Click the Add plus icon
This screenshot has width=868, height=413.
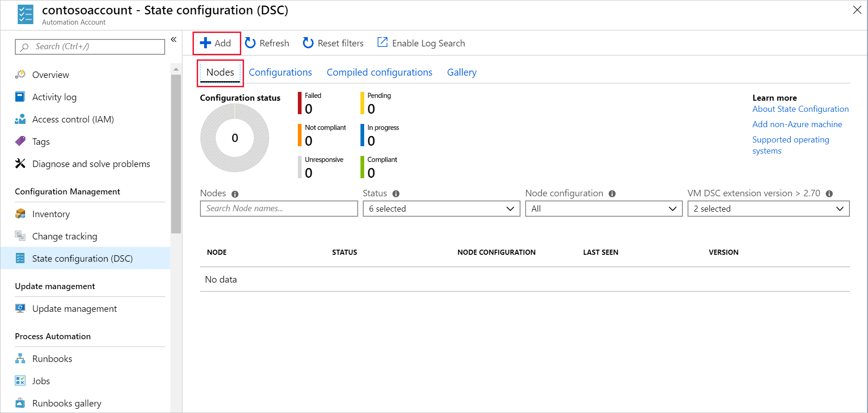tap(206, 43)
